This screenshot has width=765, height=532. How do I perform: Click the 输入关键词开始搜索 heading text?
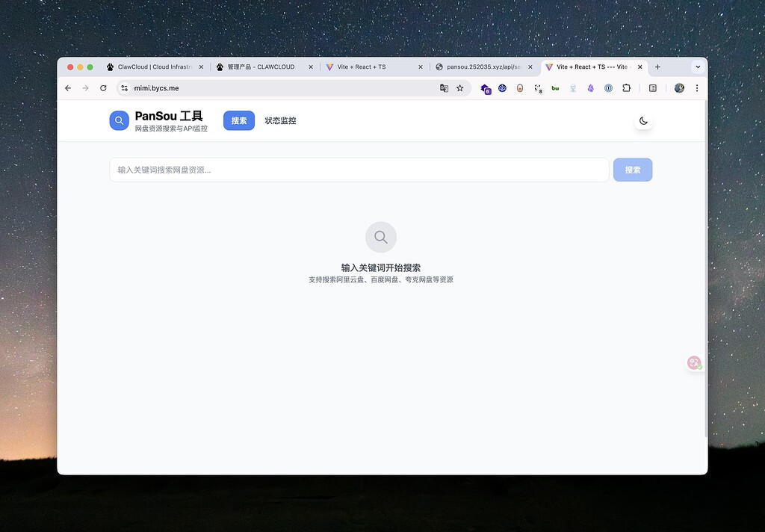[381, 267]
